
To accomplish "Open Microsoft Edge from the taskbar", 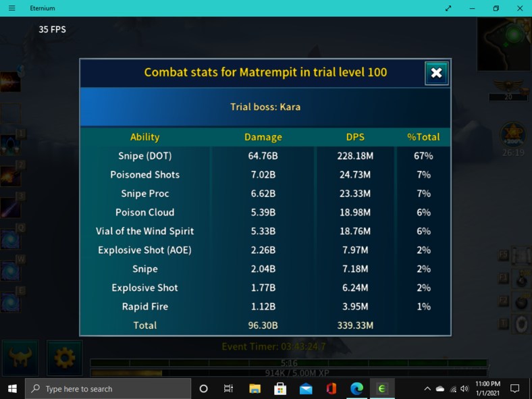I will (x=356, y=389).
